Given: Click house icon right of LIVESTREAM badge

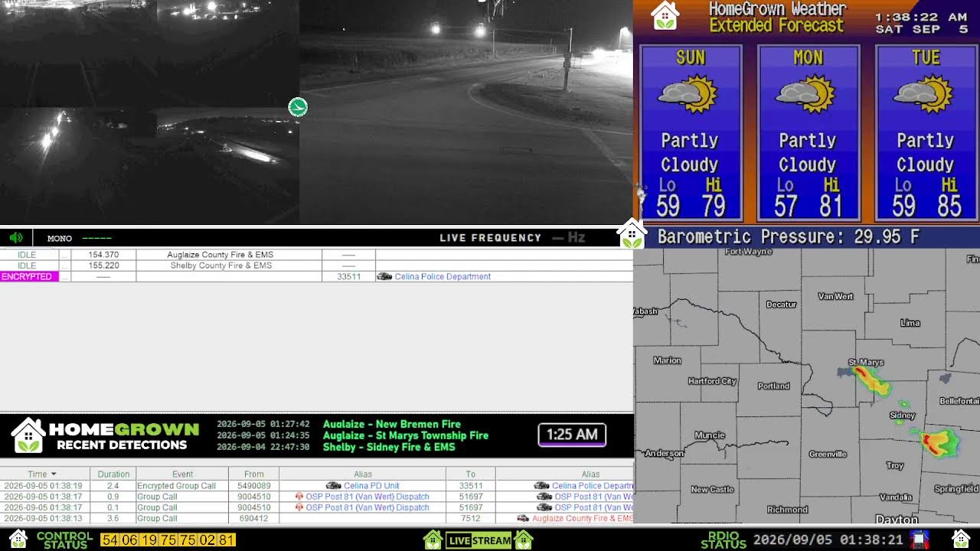Looking at the screenshot, I should coord(523,540).
